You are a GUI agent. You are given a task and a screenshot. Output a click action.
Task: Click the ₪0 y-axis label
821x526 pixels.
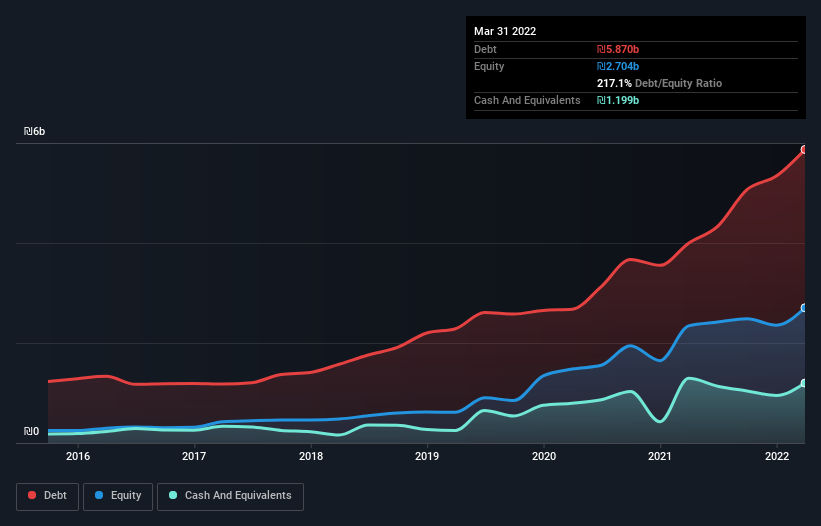click(31, 431)
